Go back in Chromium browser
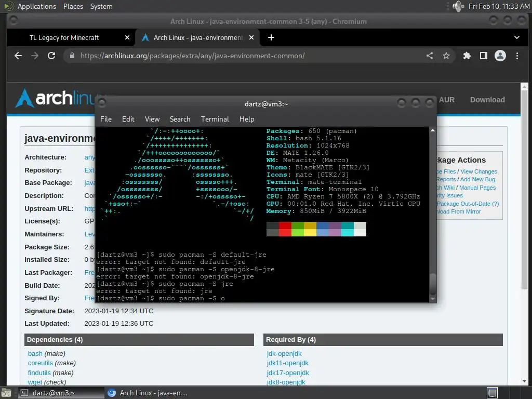 (x=18, y=56)
